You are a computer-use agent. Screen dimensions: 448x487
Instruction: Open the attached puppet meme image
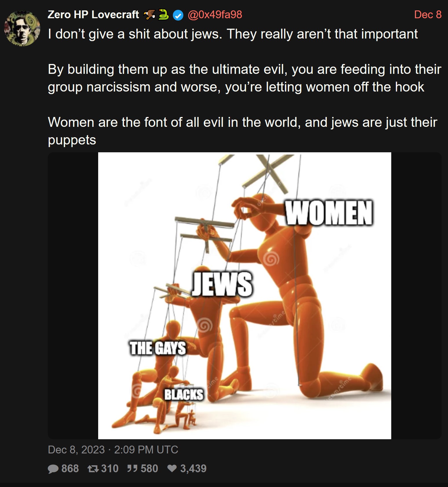click(245, 296)
